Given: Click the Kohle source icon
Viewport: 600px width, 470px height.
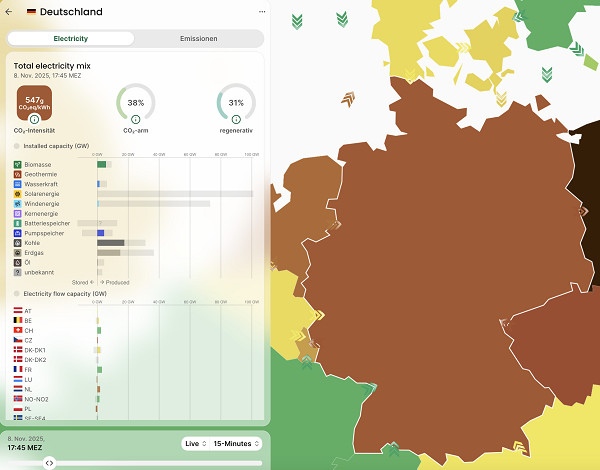Looking at the screenshot, I should pyautogui.click(x=17, y=243).
